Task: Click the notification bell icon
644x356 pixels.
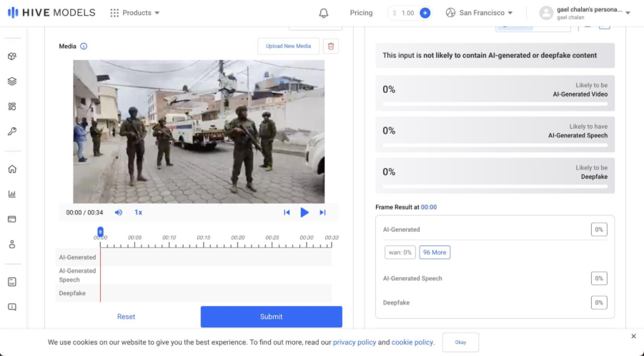Action: tap(324, 13)
